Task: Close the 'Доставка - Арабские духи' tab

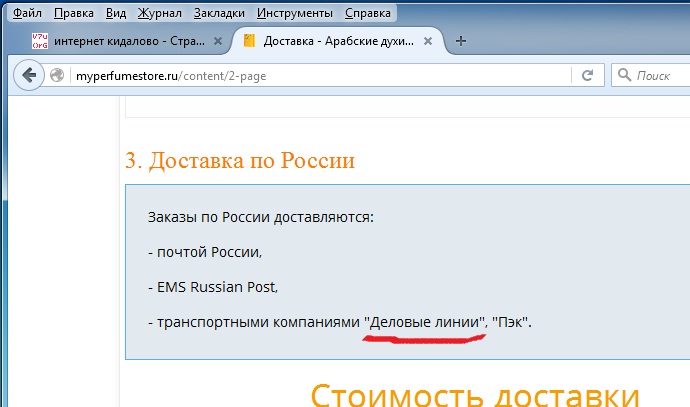Action: [429, 42]
